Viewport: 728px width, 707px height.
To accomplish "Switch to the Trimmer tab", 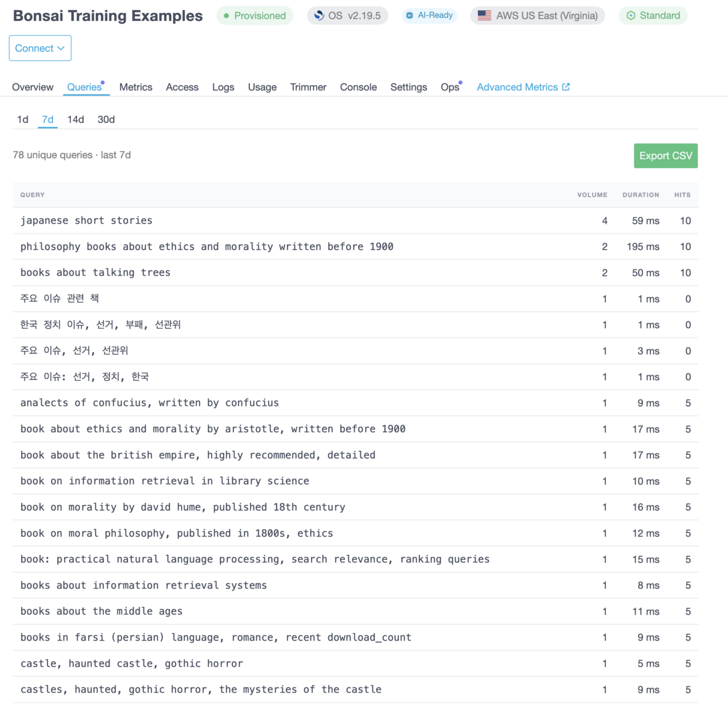I will [x=308, y=87].
